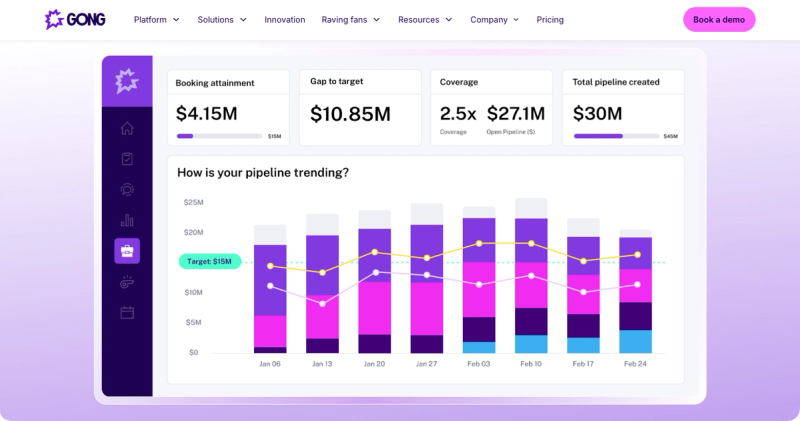
Task: Click the Jan 13 axis label
Action: click(322, 364)
